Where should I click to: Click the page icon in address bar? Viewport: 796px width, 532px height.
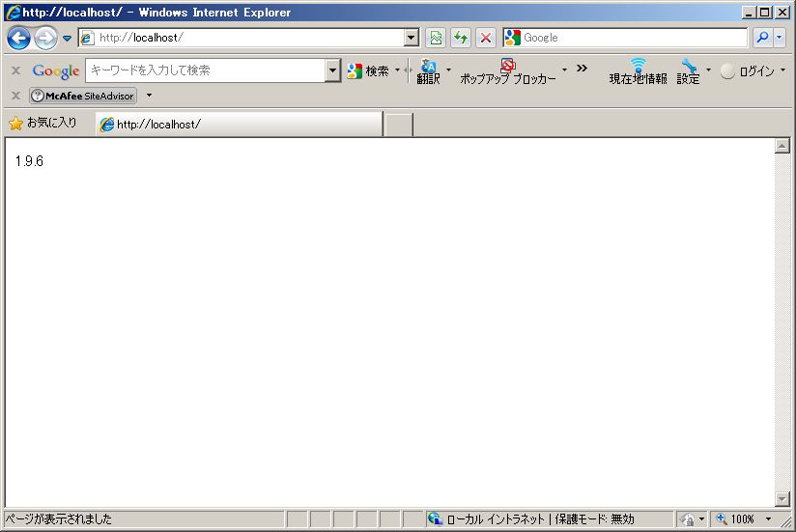[x=87, y=38]
